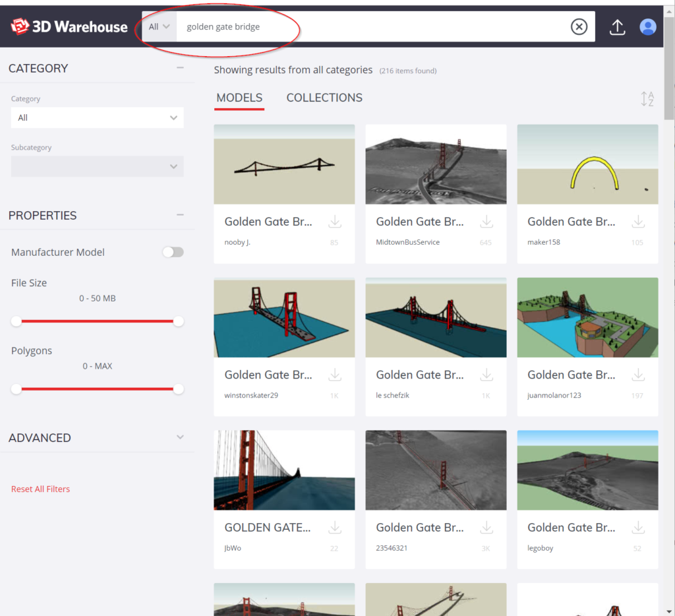Open the search scope All dropdown
675x616 pixels.
click(x=160, y=27)
